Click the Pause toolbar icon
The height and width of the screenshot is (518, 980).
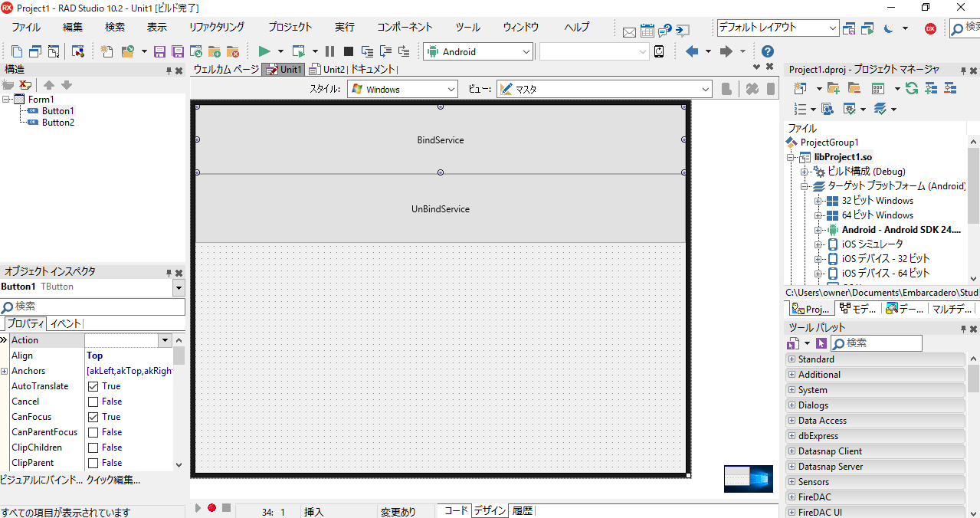(x=330, y=51)
